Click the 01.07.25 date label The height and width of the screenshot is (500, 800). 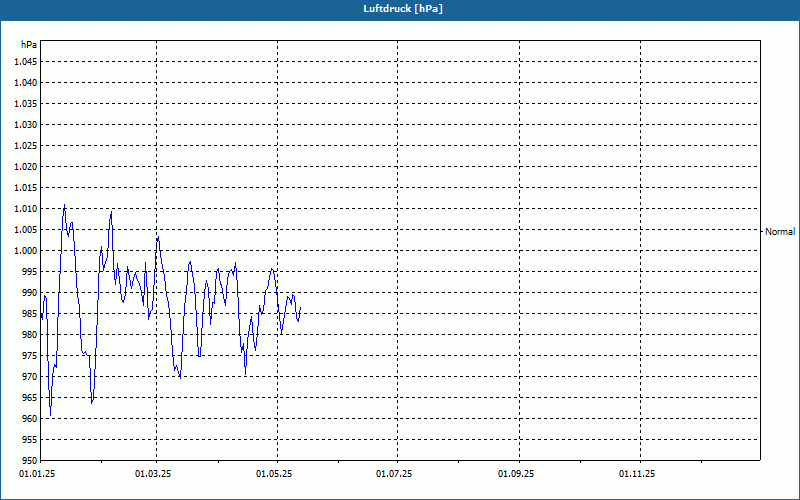(x=394, y=474)
